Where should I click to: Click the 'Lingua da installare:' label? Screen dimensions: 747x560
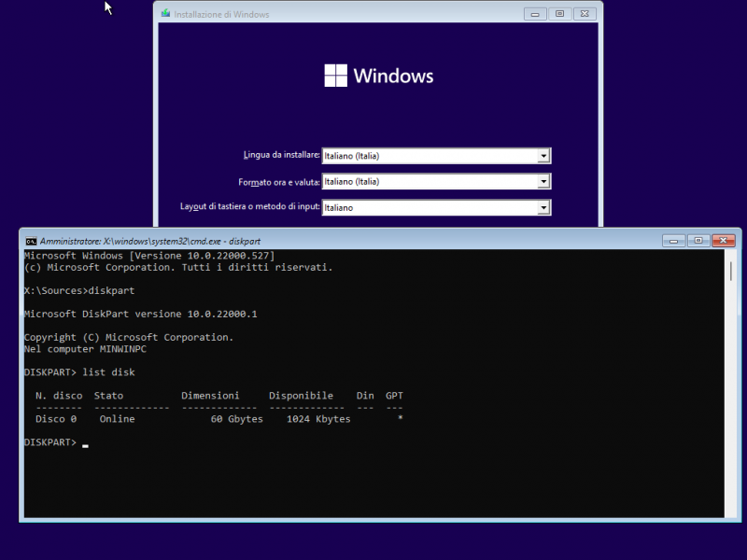pos(282,155)
